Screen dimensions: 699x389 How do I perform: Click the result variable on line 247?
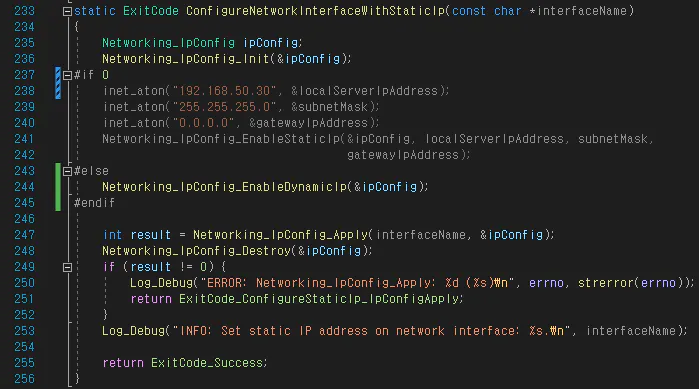pos(151,235)
